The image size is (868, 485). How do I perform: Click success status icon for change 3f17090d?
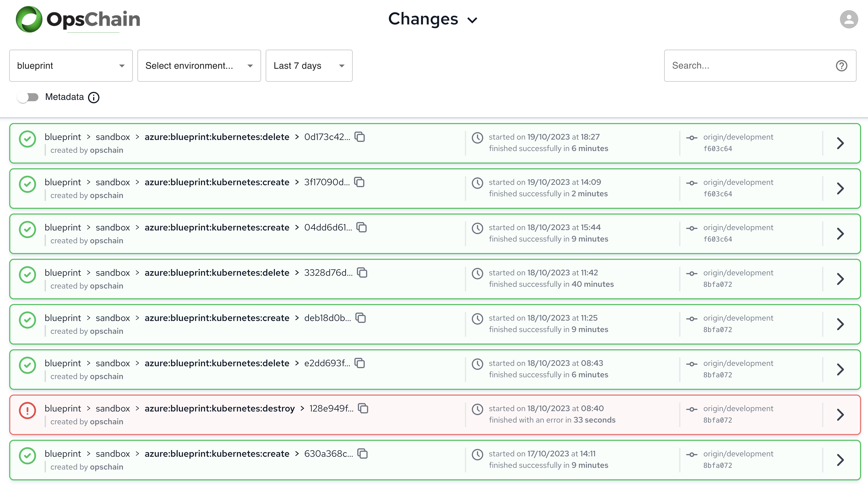(28, 184)
